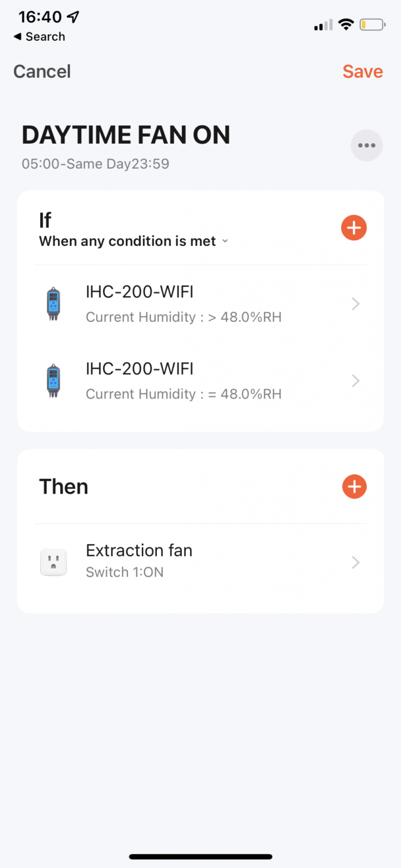Tap the back arrow to Search
Viewport: 401px width, 868px height.
[18, 36]
